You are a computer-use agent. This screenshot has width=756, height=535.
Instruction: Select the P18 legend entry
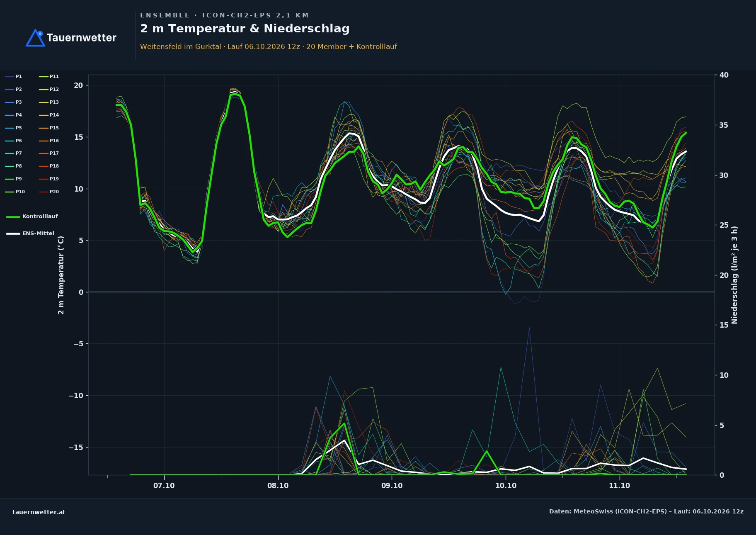[x=49, y=166]
